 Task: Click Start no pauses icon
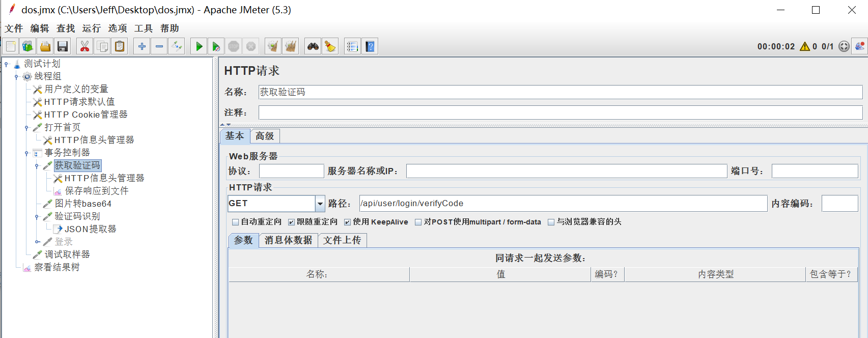pos(216,46)
